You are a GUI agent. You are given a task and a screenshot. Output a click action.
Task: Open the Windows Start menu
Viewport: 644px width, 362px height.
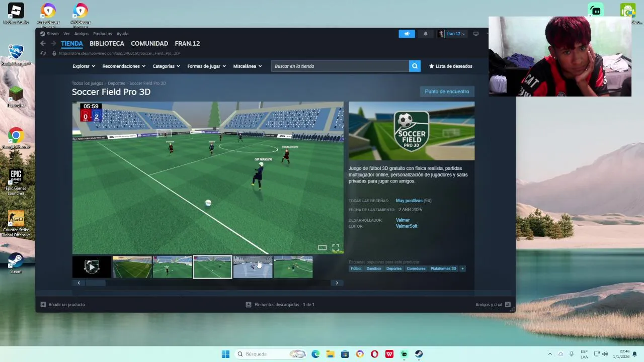pyautogui.click(x=225, y=354)
